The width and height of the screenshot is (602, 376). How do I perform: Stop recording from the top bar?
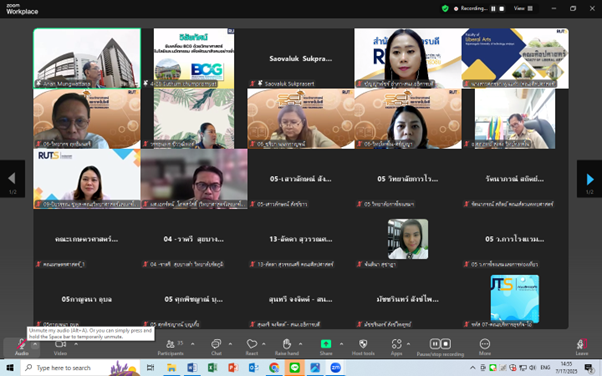click(501, 8)
